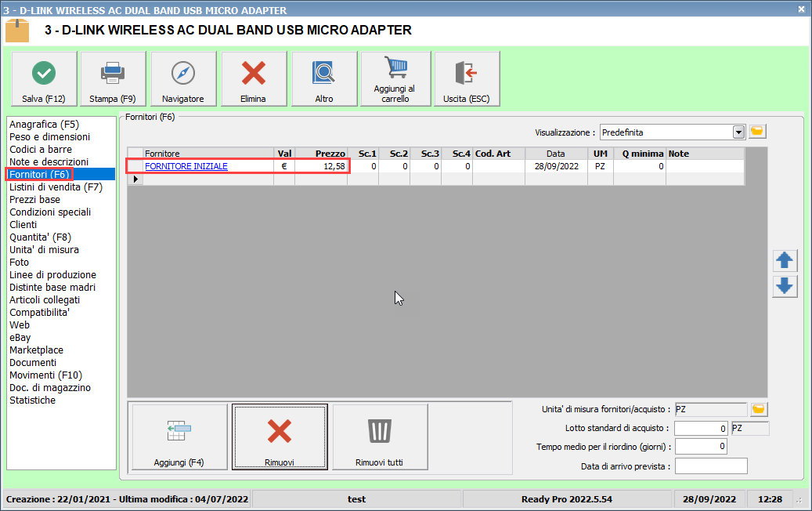
Task: Click the Q minima column header
Action: (640, 154)
